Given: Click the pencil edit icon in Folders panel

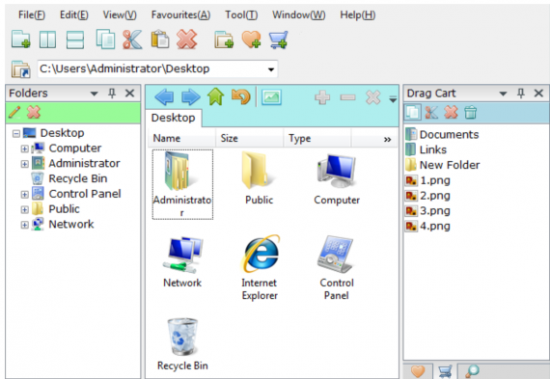Looking at the screenshot, I should pyautogui.click(x=15, y=112).
